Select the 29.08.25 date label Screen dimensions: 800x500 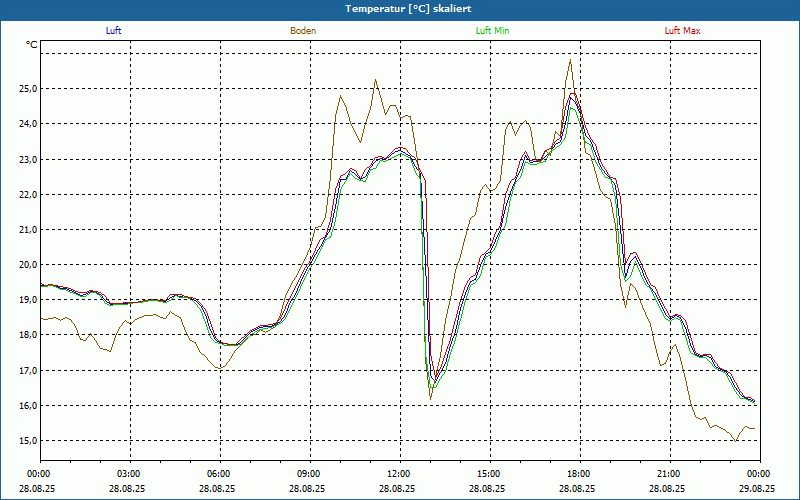tap(759, 489)
